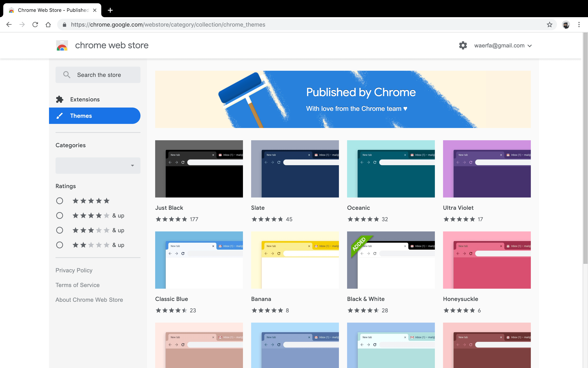Viewport: 588px width, 368px height.
Task: Click the browser back arrow
Action: coord(9,25)
